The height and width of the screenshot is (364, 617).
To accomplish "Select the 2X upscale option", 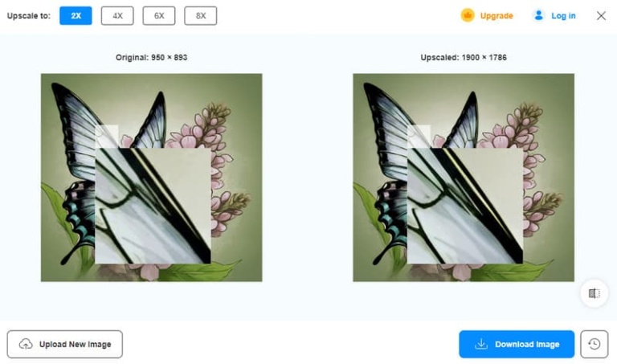I will point(76,16).
